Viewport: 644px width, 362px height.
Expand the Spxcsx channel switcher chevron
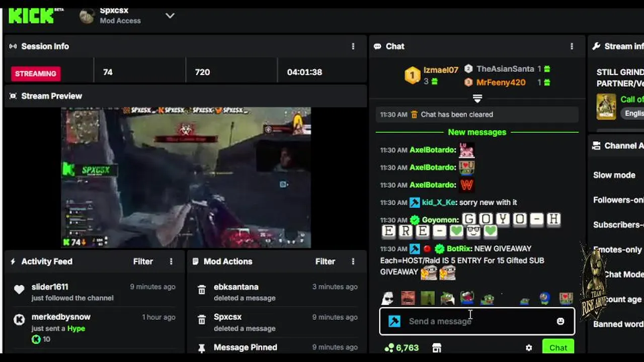(x=170, y=16)
